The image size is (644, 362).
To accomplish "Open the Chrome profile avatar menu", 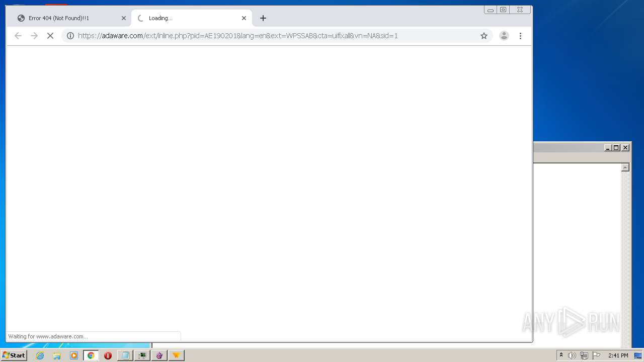I will coord(504,36).
